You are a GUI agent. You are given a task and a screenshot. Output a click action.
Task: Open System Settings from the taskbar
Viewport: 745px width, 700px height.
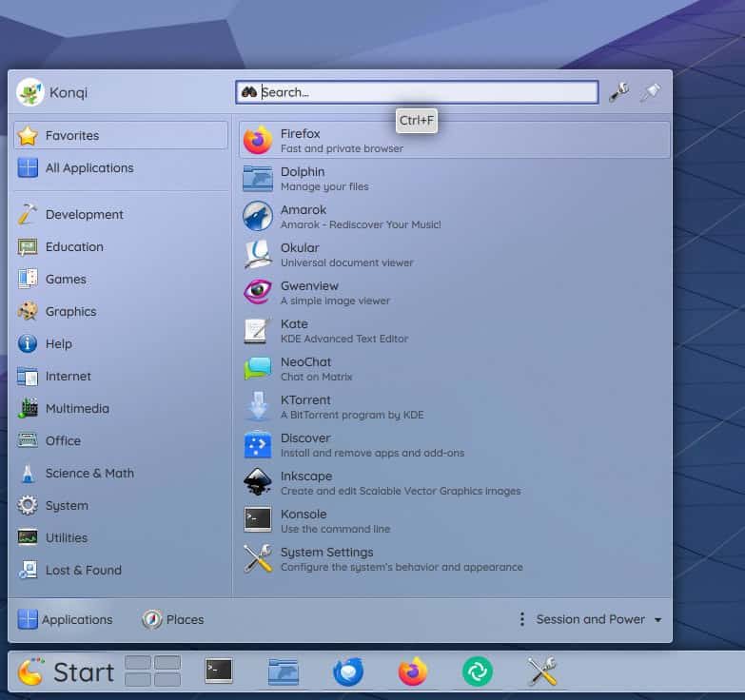tap(541, 671)
